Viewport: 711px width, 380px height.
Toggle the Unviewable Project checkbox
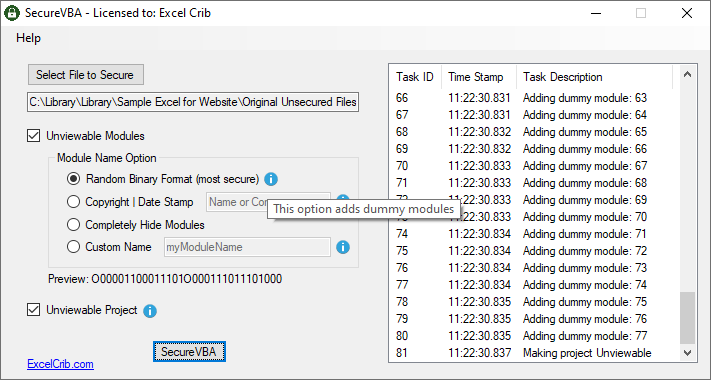34,310
